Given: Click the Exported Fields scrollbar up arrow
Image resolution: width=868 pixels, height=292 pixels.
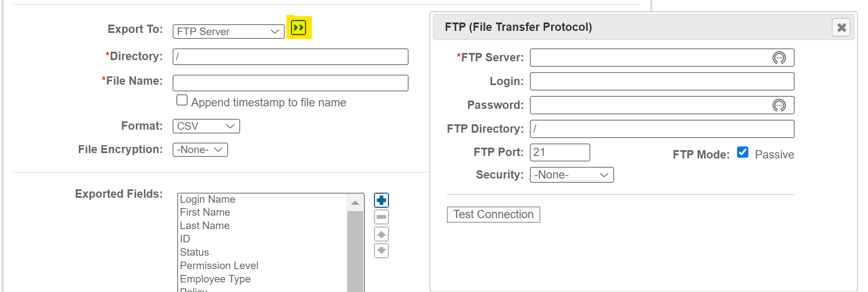Looking at the screenshot, I should [x=355, y=203].
